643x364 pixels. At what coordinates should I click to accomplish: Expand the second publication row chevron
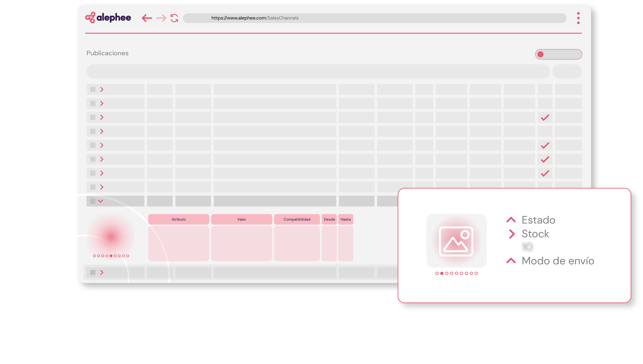pyautogui.click(x=102, y=103)
